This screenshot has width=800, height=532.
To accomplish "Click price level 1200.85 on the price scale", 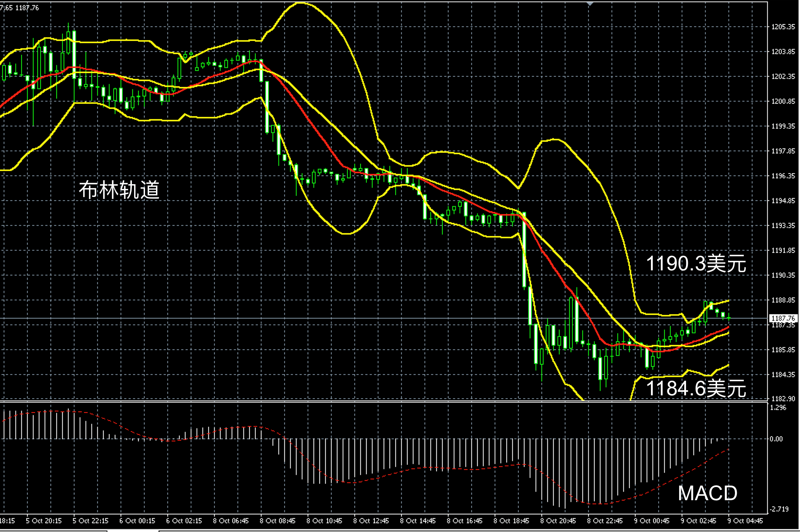I will [783, 101].
